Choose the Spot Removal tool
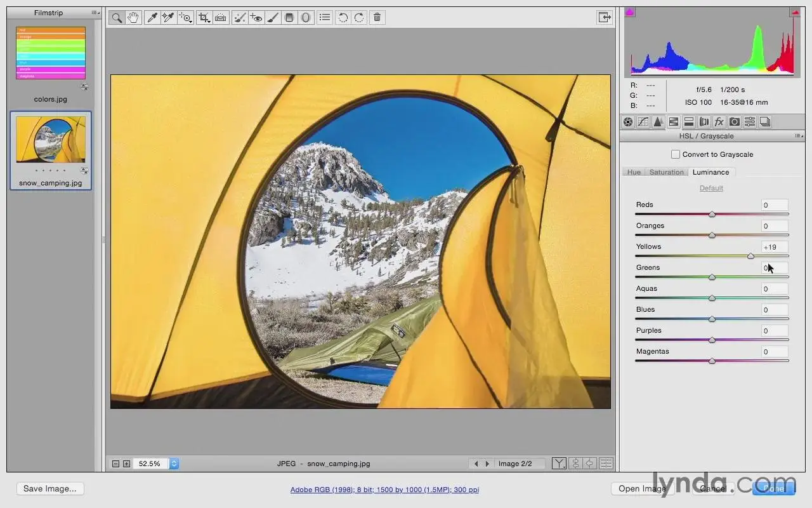The width and height of the screenshot is (812, 508). (x=240, y=18)
